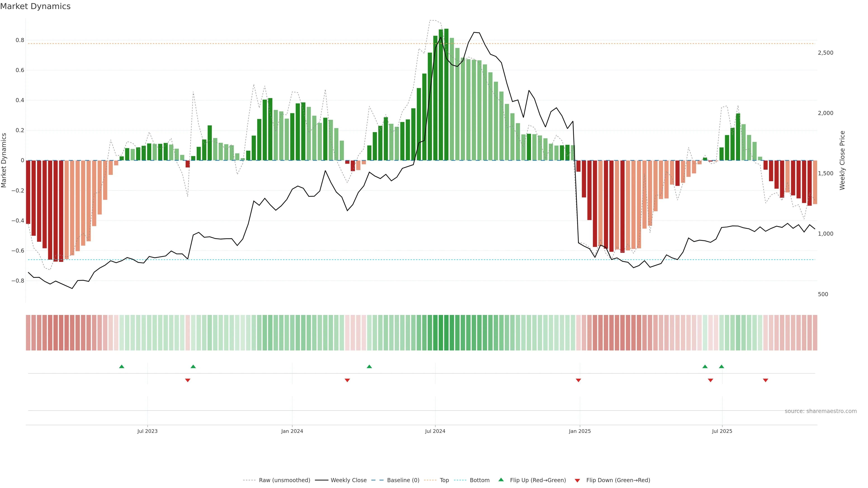Toggle Flip Down (Green→Red) legend item
Viewport: 868px width, 488px height.
618,480
